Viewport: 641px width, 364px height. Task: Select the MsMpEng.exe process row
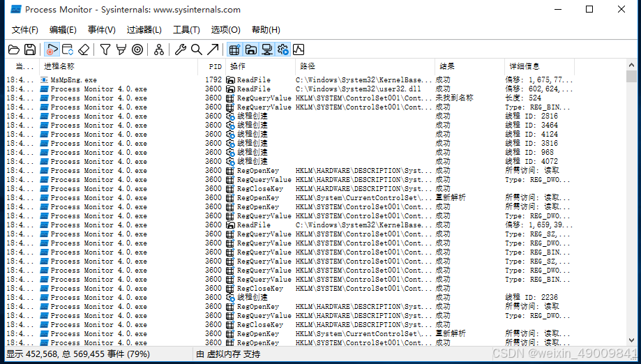point(289,80)
